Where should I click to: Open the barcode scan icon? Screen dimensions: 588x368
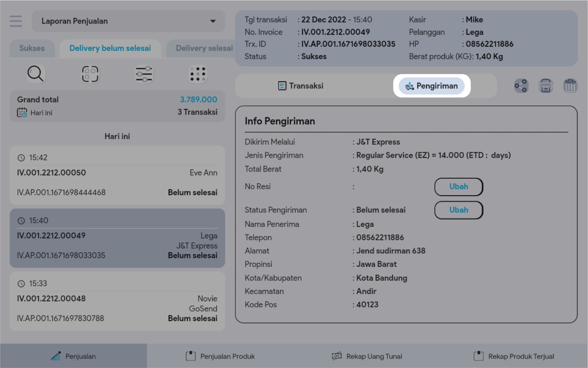90,74
